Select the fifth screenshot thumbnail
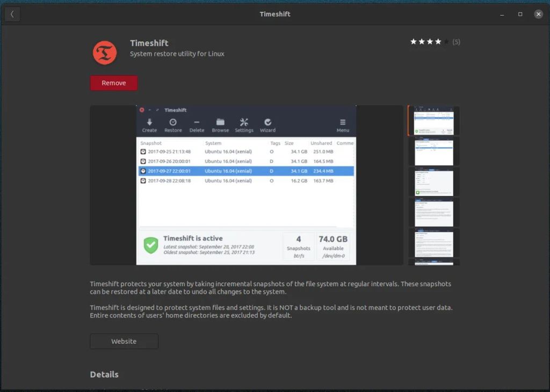This screenshot has width=550, height=392. coord(433,243)
